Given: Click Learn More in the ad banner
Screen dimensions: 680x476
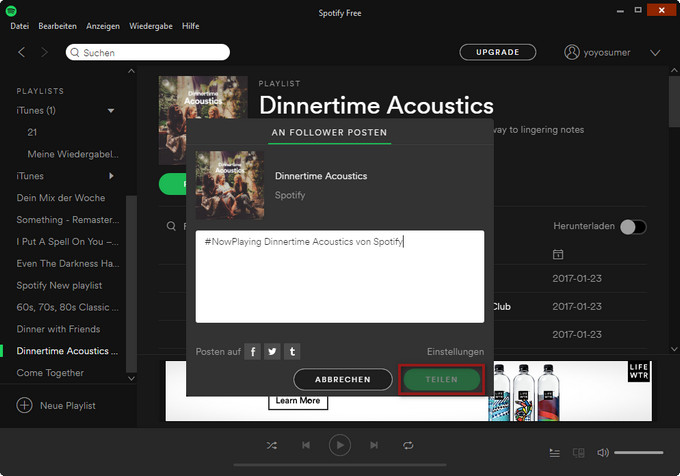Looking at the screenshot, I should coord(298,401).
